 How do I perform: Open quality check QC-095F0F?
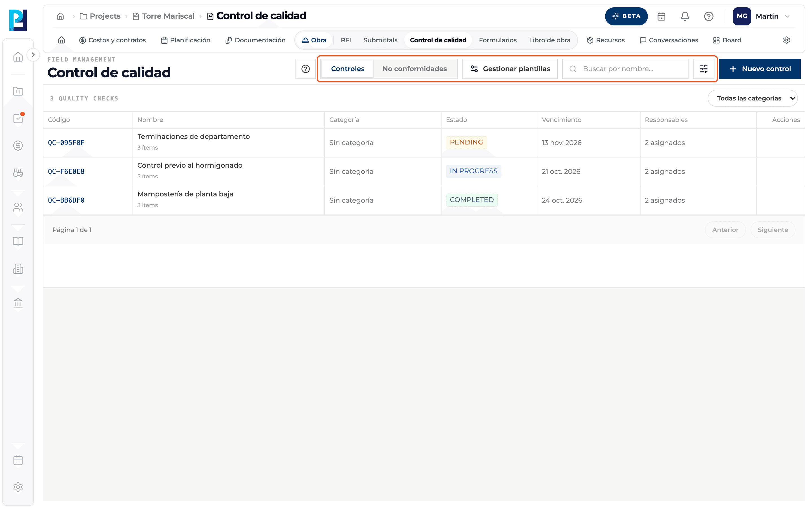[66, 143]
